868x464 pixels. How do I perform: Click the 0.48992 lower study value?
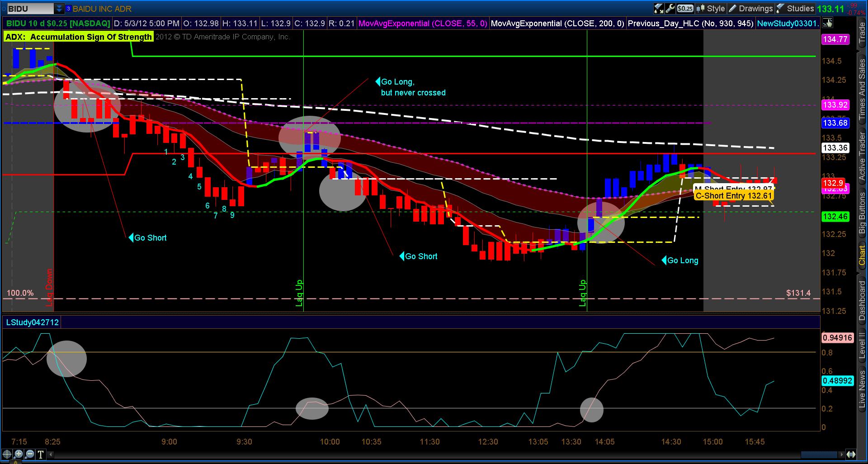(x=837, y=381)
